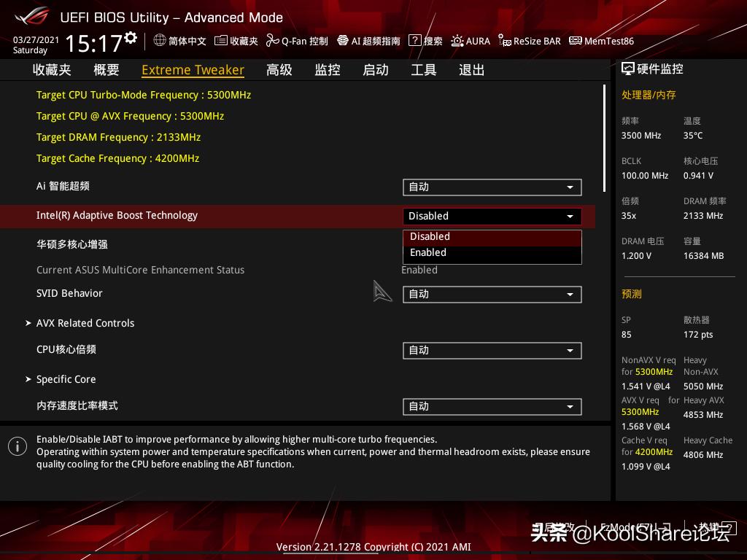The height and width of the screenshot is (560, 747).
Task: Switch to the 工具 tab
Action: (x=424, y=70)
